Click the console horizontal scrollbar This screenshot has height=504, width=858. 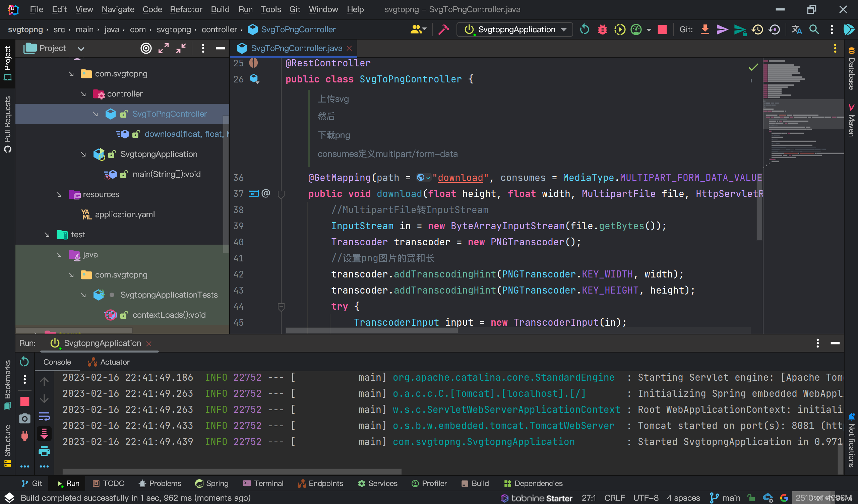(x=232, y=471)
